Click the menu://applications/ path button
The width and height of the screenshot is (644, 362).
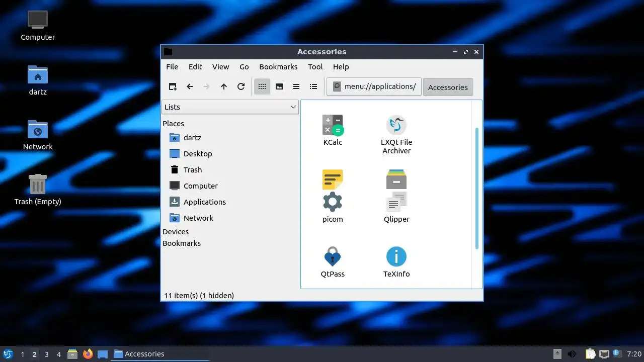pos(374,86)
